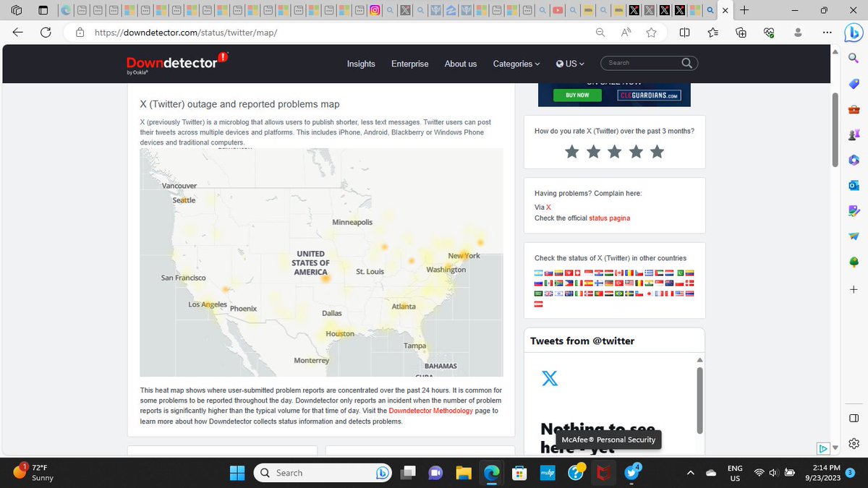This screenshot has height=488, width=868.
Task: Open the Shopping tag in sidebar
Action: [x=854, y=84]
